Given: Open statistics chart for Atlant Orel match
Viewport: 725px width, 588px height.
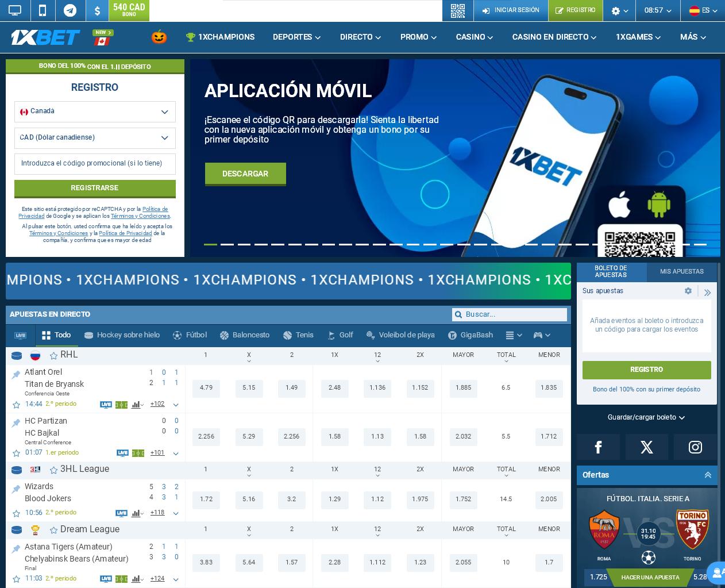Looking at the screenshot, I should coord(137,405).
